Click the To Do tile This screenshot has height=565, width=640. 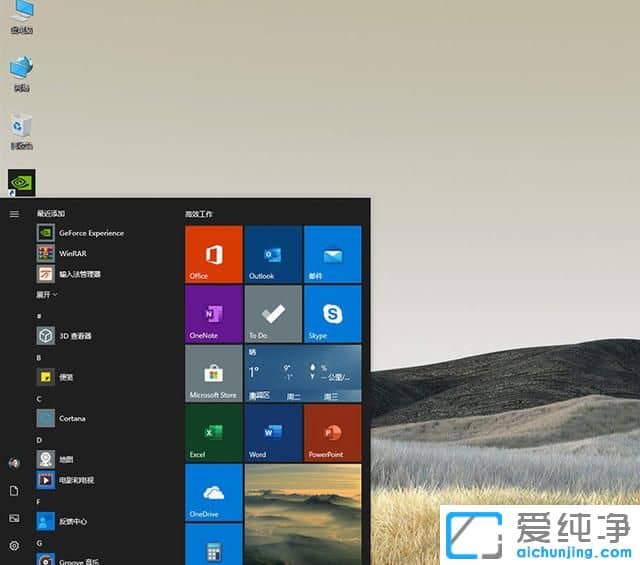pos(273,313)
